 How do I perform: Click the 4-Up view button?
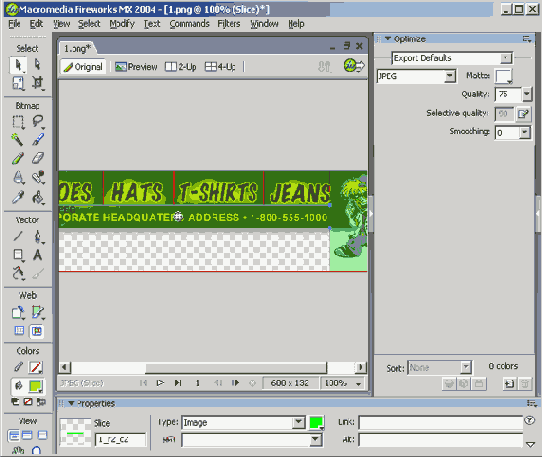221,66
